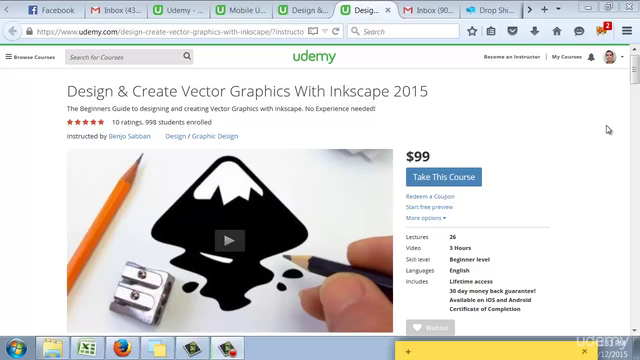
Task: Go to the Firefox Home icon
Action: pos(557,31)
